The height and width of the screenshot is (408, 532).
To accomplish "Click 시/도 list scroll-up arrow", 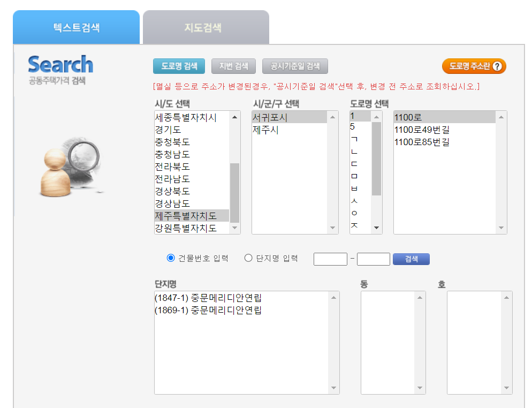I will (234, 117).
